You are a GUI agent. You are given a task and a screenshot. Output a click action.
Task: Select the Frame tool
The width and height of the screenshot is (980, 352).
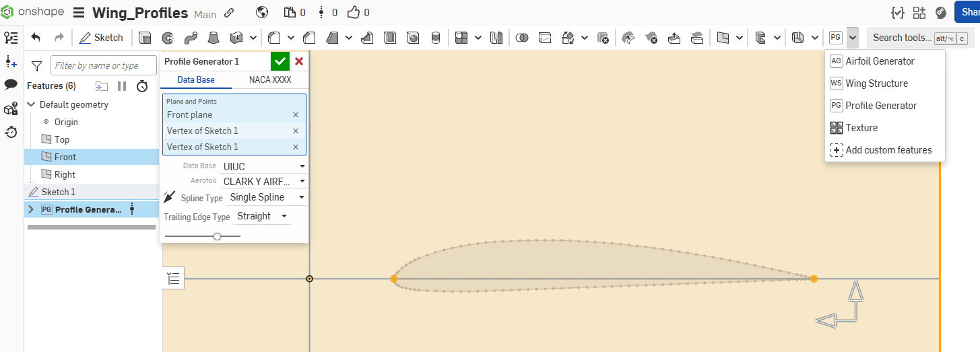pos(760,38)
